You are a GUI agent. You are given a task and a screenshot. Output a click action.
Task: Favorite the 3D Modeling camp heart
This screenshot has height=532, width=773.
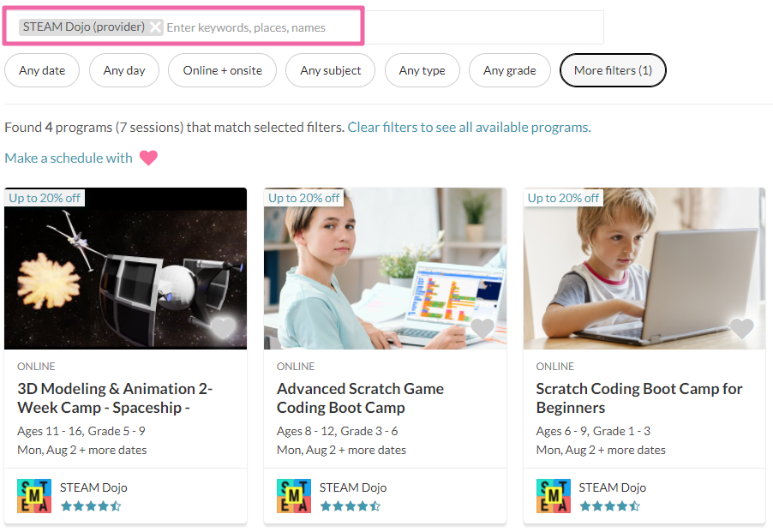[223, 328]
